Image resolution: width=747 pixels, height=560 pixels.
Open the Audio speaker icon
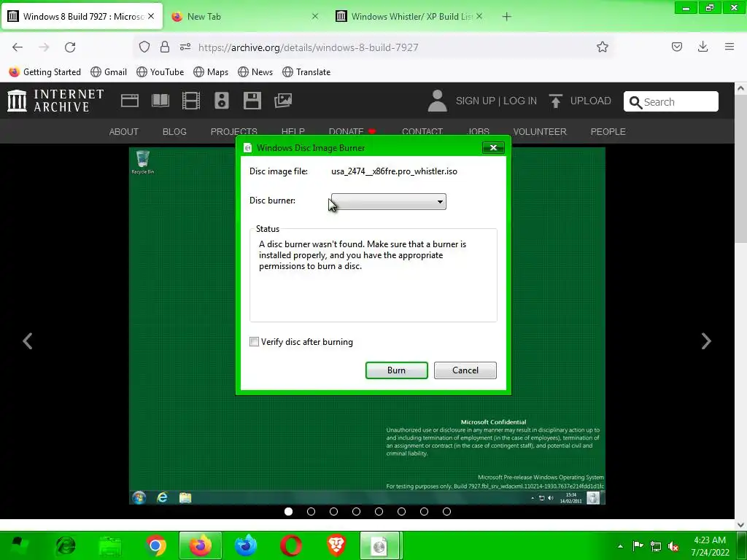[222, 101]
